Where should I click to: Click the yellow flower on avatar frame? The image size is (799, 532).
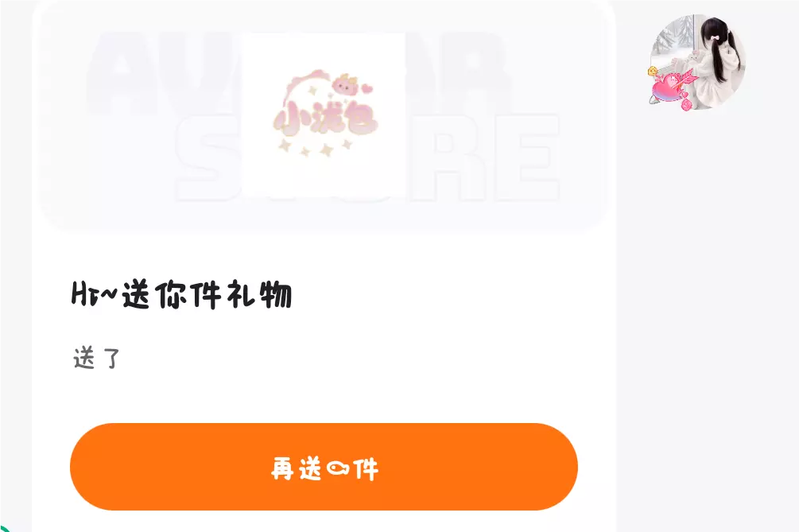click(x=652, y=72)
